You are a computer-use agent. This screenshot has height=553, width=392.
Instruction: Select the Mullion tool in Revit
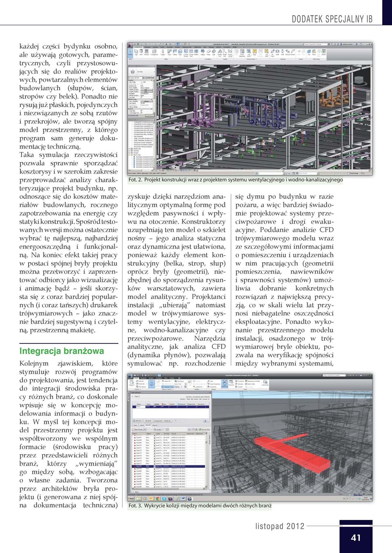click(196, 52)
